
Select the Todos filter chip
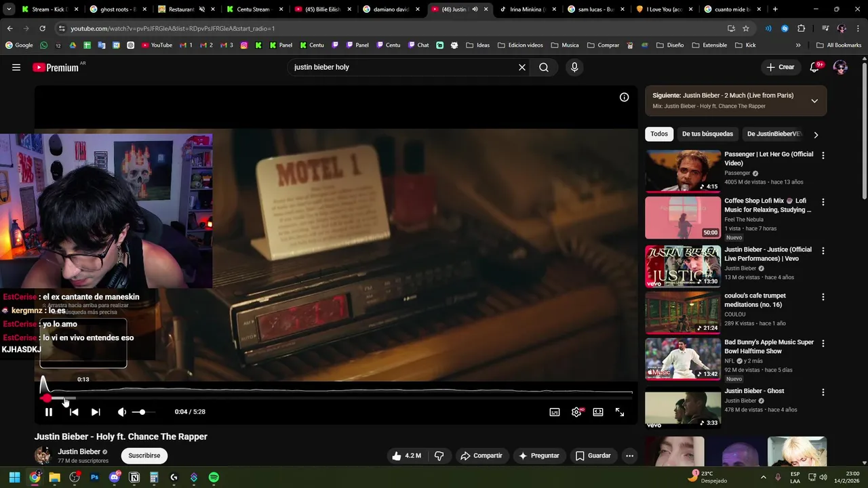[x=659, y=134]
